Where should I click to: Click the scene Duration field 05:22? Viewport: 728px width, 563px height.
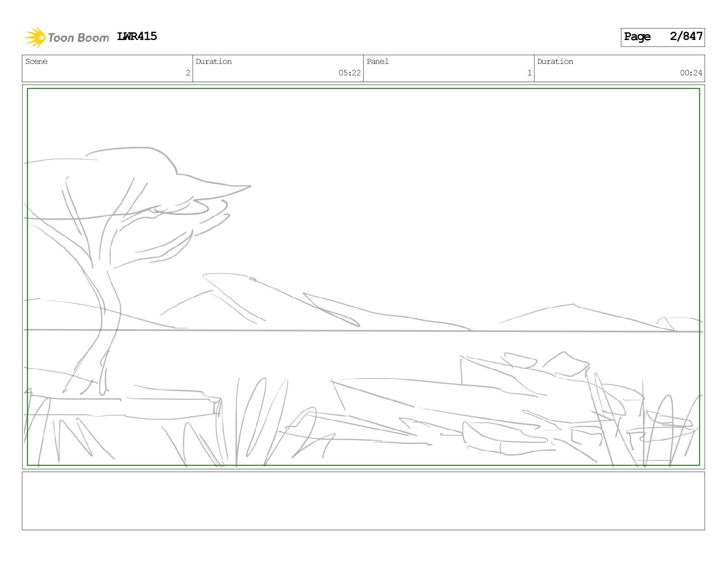click(x=278, y=69)
